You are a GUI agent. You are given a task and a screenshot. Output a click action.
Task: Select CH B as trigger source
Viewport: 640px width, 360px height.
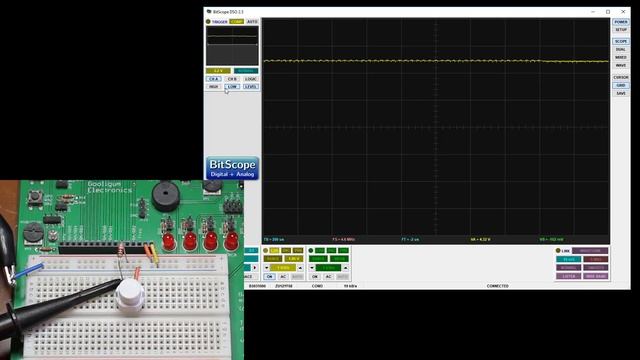(x=232, y=79)
